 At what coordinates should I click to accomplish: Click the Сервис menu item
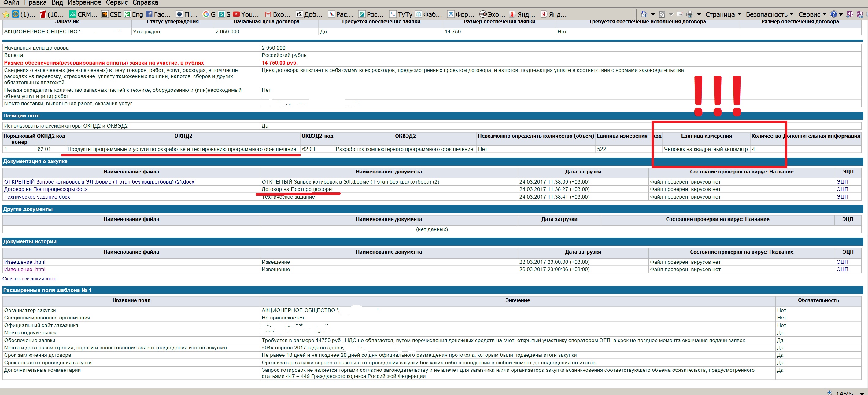(x=116, y=3)
